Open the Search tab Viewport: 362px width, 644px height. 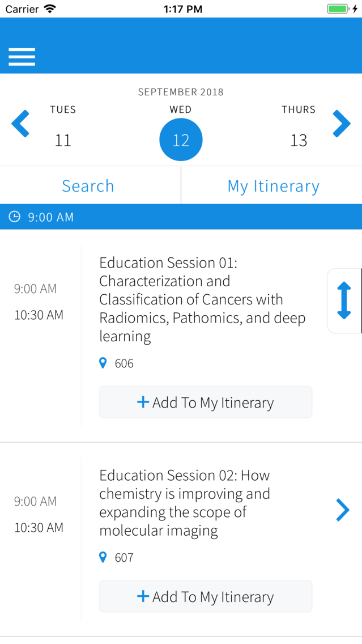[x=88, y=185]
